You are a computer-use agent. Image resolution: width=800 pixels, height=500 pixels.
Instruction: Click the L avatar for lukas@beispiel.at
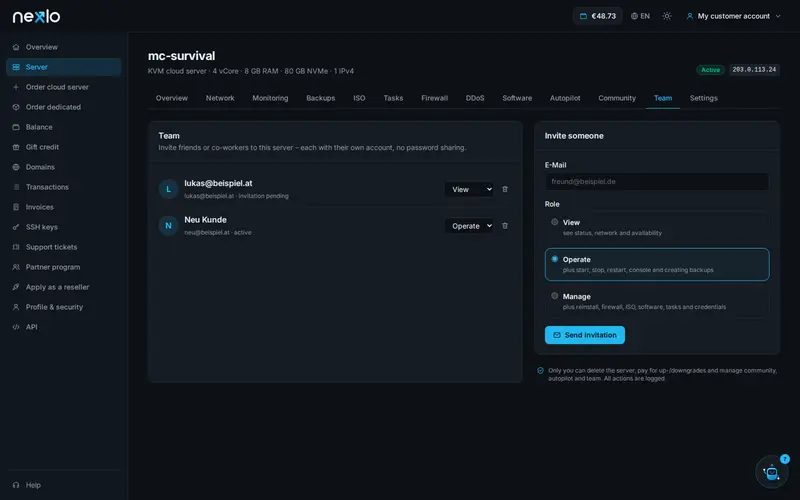(x=168, y=189)
